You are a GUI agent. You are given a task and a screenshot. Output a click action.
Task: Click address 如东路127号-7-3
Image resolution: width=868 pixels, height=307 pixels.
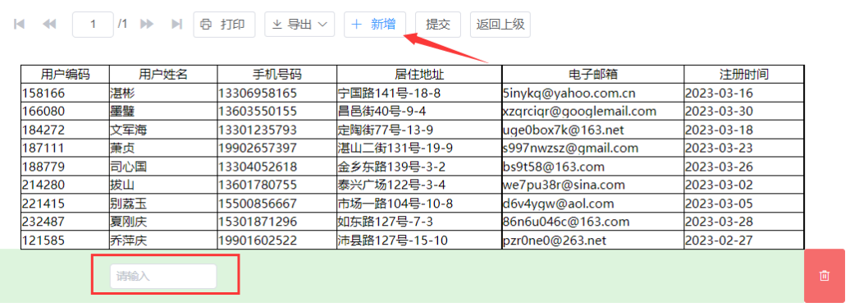419,222
